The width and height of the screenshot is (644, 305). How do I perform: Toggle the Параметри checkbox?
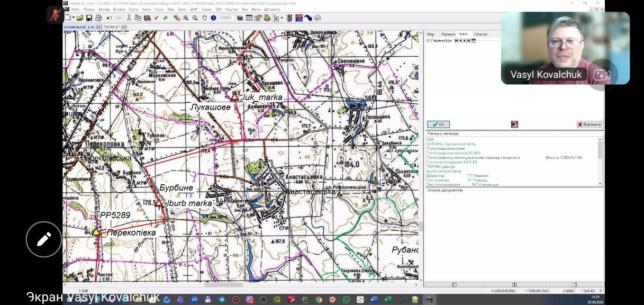(428, 40)
